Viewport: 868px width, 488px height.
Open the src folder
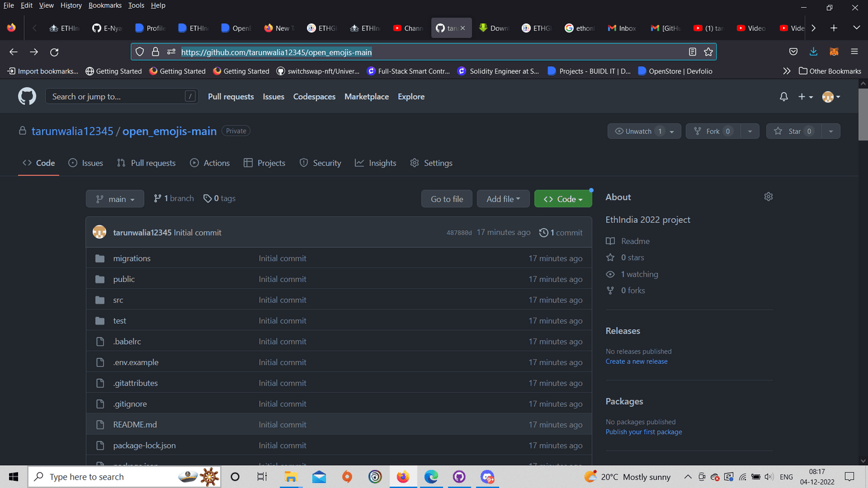point(118,300)
